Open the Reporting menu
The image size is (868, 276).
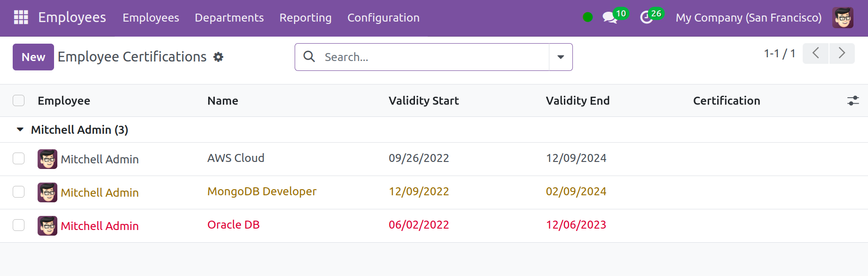pyautogui.click(x=305, y=18)
